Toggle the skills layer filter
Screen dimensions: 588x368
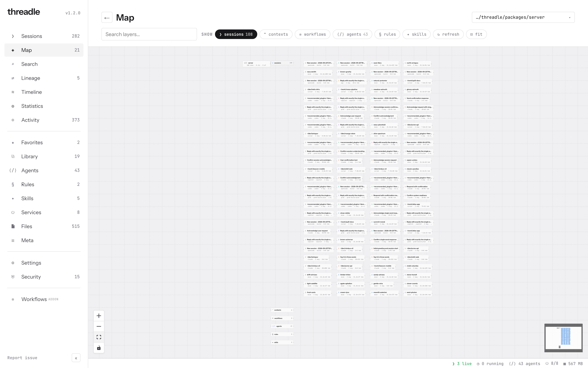point(416,34)
